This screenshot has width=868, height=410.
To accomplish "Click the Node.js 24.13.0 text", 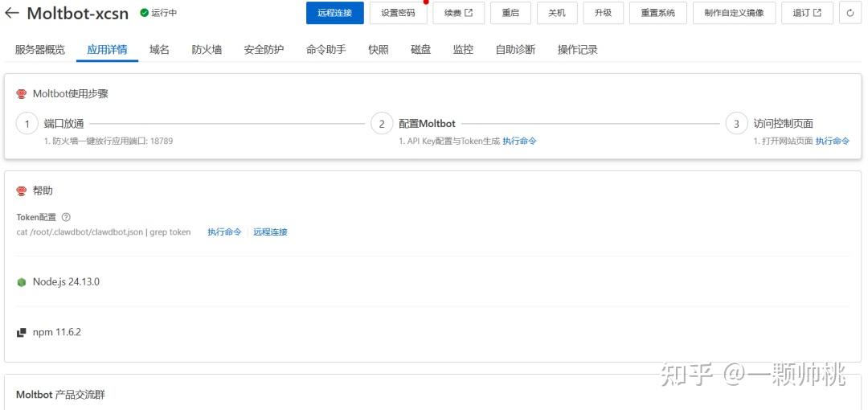I will pos(66,281).
